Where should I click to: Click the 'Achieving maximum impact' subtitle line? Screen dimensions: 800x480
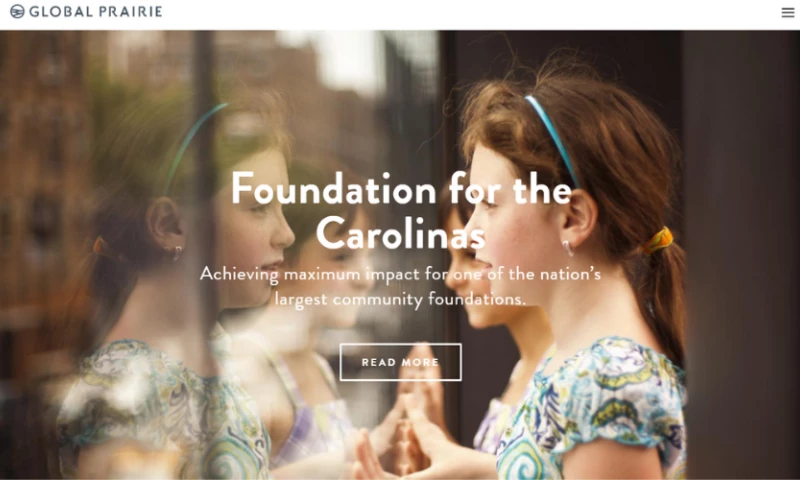click(x=401, y=274)
